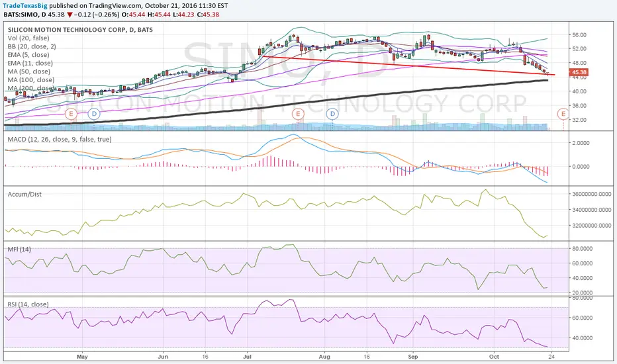Click the 24 date label on time axis

tap(551, 357)
